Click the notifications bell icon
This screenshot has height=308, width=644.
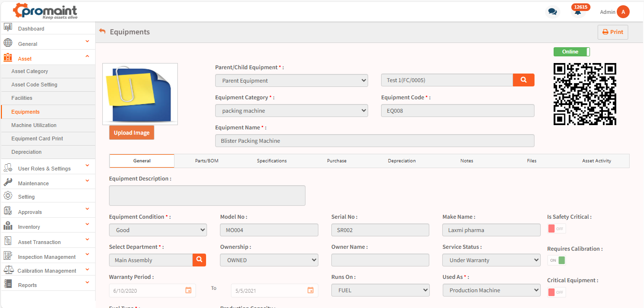click(x=578, y=12)
